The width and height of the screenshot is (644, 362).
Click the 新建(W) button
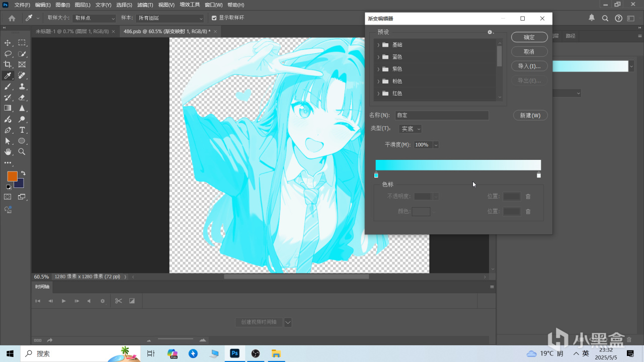pos(530,116)
